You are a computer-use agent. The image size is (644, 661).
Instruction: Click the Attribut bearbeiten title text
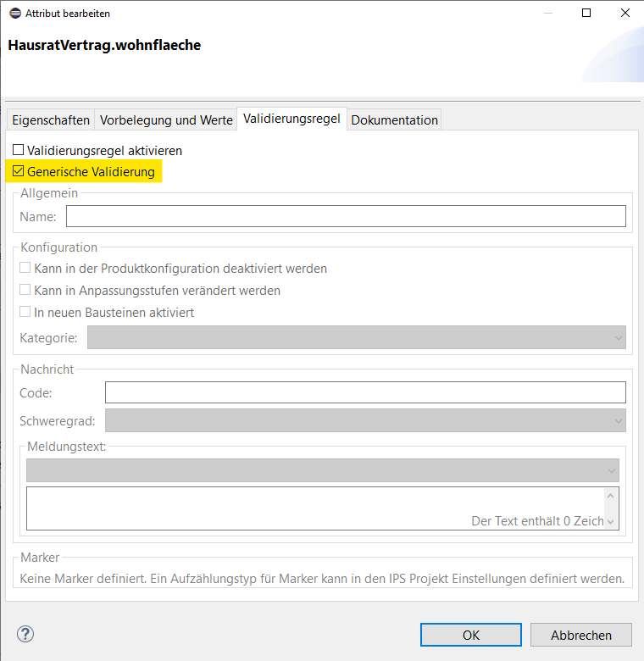click(68, 14)
